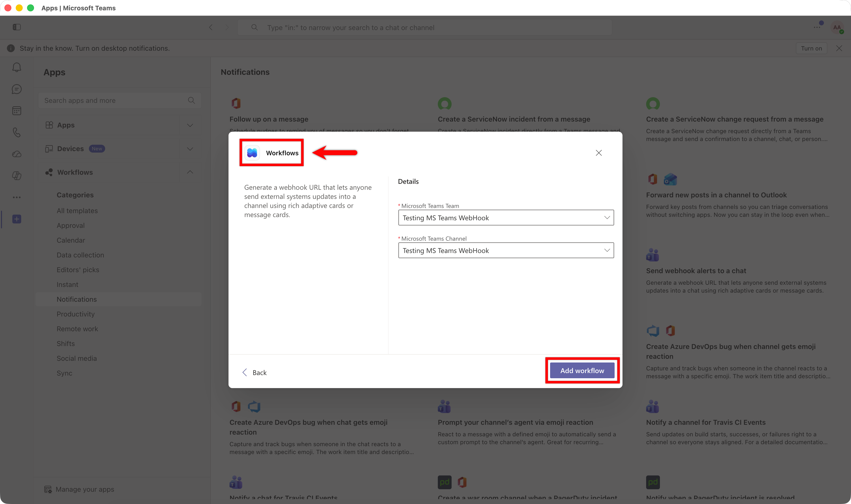Screen dimensions: 851x504
Task: Click the Manage your apps icon
Action: click(x=48, y=489)
